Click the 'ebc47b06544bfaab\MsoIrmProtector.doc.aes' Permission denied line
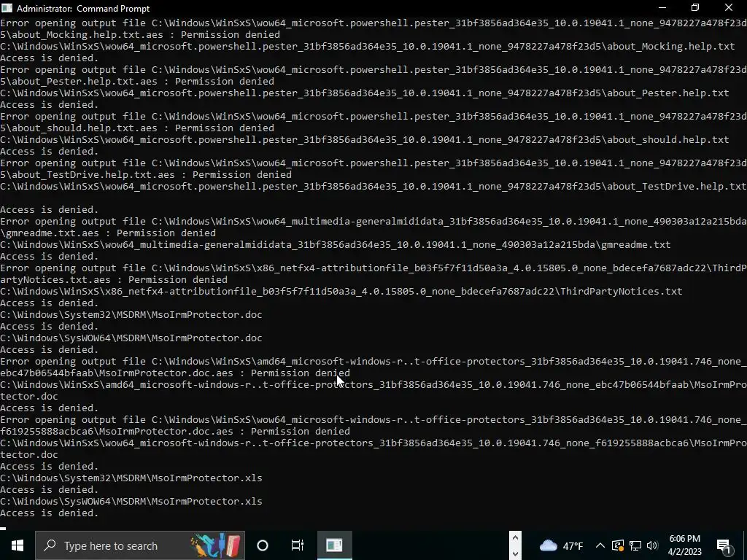This screenshot has height=560, width=747. coord(175,373)
